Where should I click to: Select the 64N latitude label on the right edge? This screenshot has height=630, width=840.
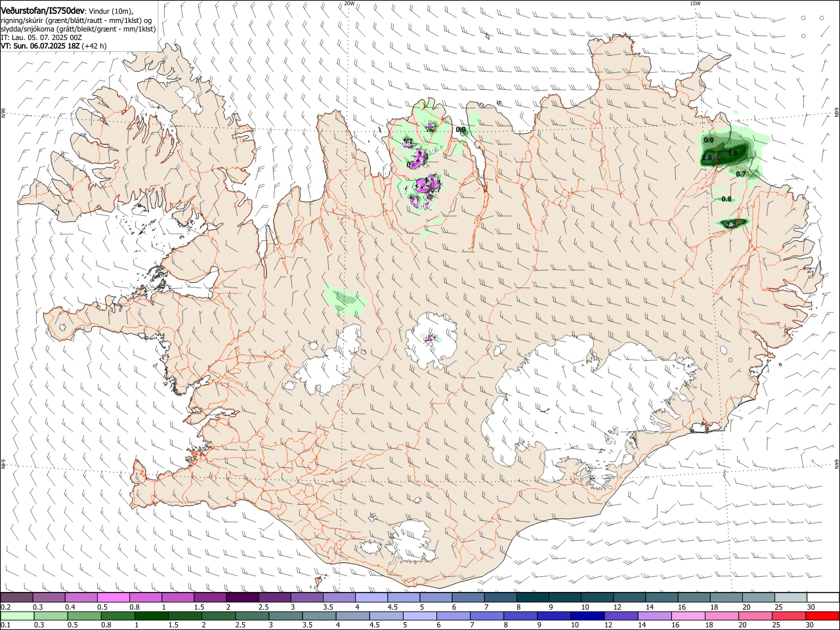837,463
